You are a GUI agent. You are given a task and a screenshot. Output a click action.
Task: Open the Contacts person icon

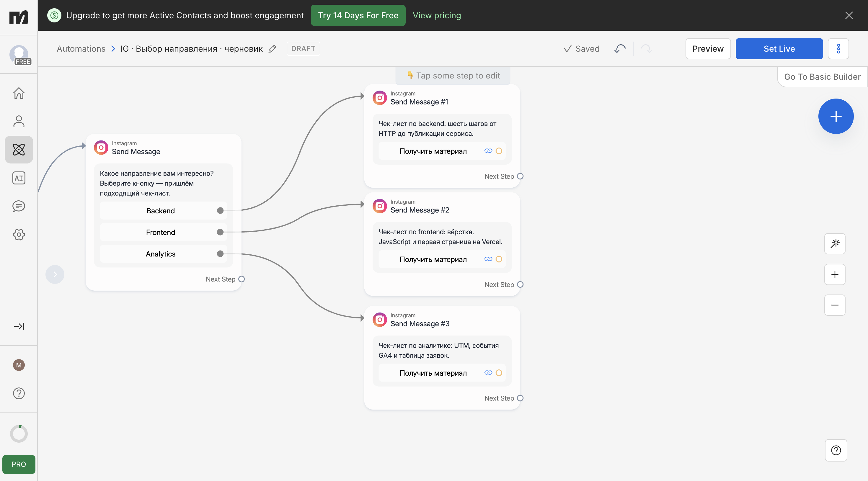pyautogui.click(x=19, y=121)
